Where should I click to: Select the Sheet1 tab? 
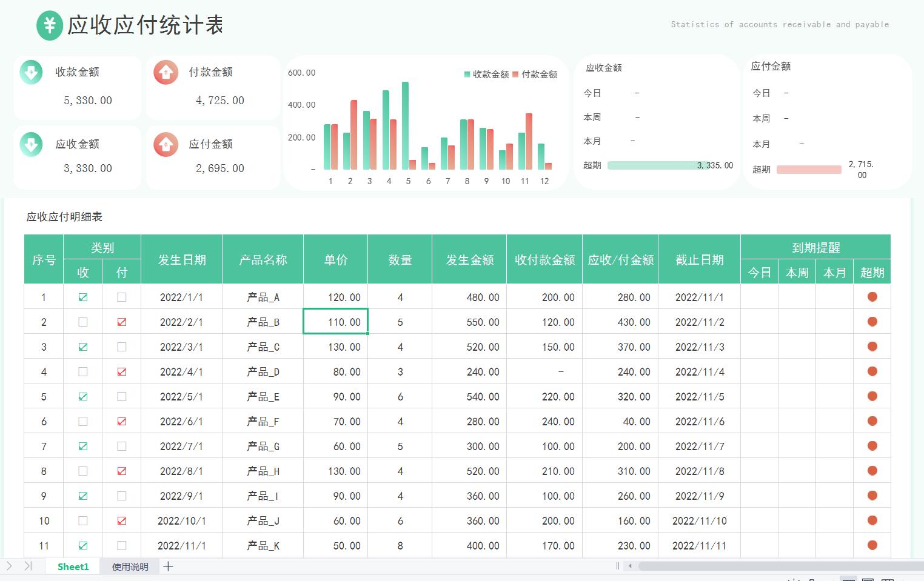pyautogui.click(x=72, y=566)
